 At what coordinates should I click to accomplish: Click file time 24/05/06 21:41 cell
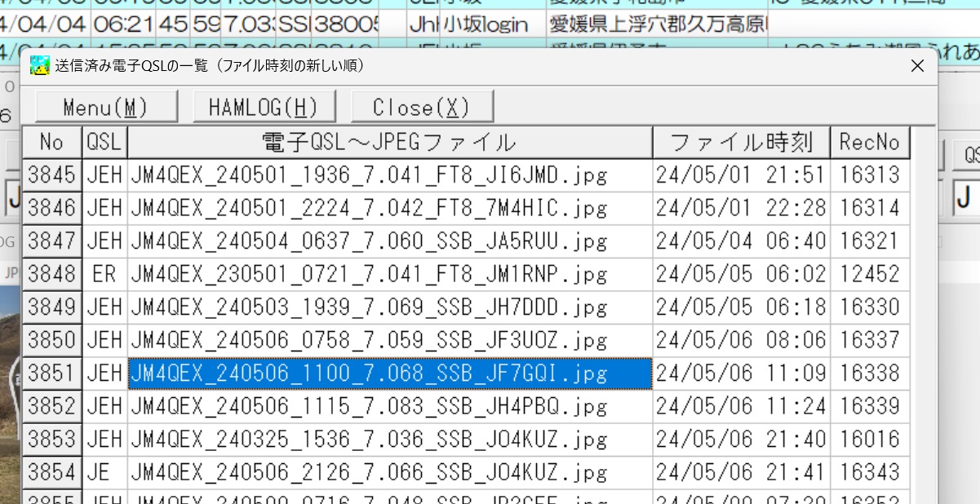point(741,472)
